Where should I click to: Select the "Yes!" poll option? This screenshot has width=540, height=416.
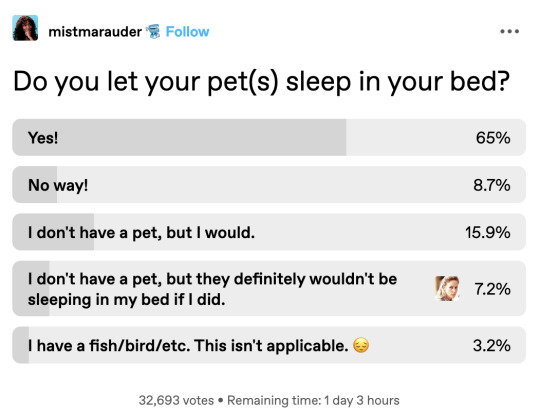coord(269,137)
